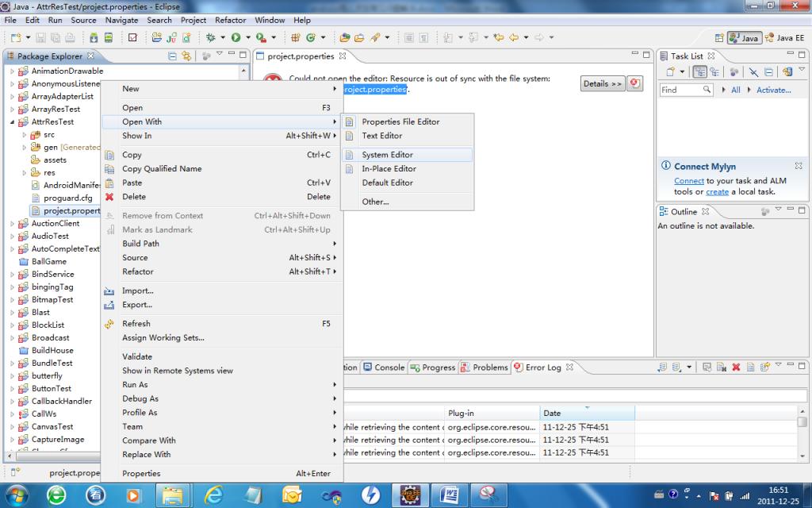The image size is (812, 508).
Task: Expand the res folder under AttrResTest
Action: coord(25,172)
